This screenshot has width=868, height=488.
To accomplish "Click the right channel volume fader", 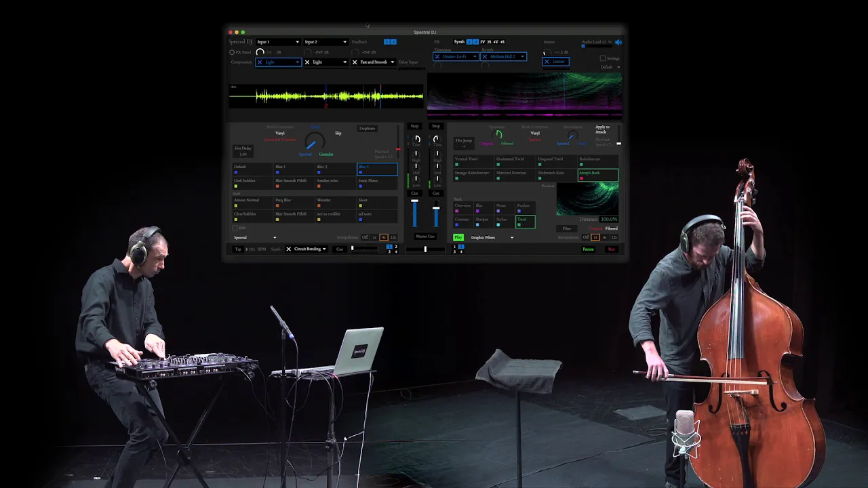I will point(436,213).
